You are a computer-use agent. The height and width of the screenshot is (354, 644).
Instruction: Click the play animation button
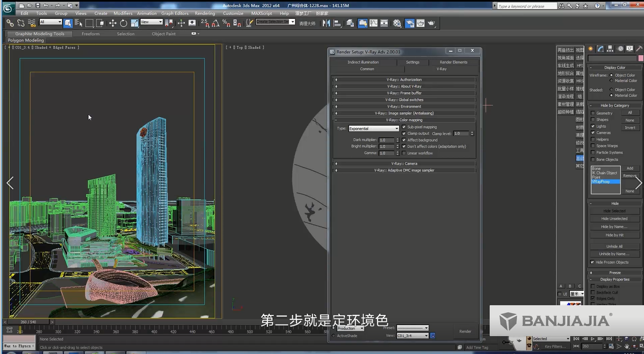[592, 339]
